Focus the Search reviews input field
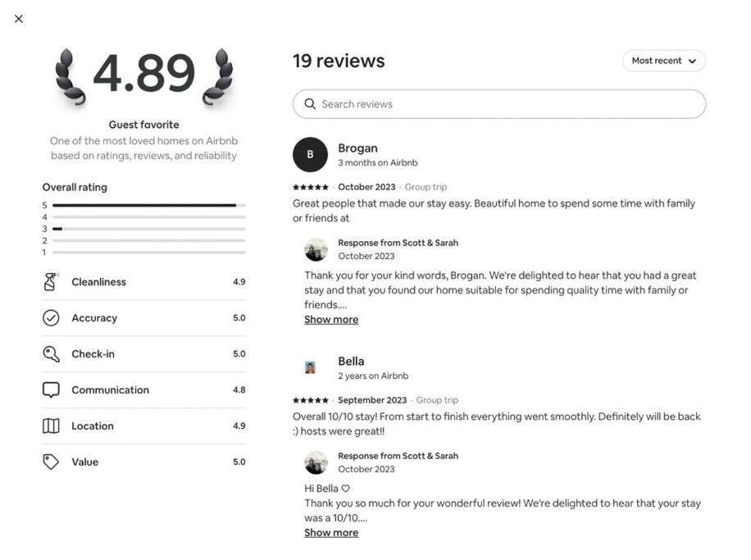751x560 pixels. point(499,104)
